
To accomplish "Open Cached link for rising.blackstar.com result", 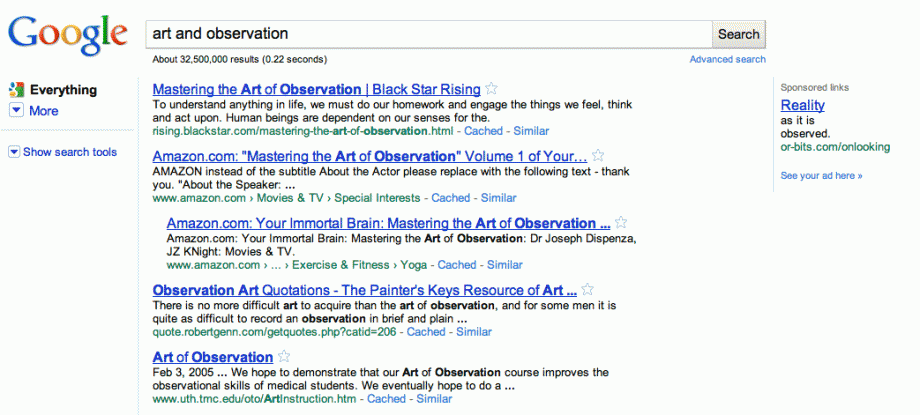I will pyautogui.click(x=483, y=131).
